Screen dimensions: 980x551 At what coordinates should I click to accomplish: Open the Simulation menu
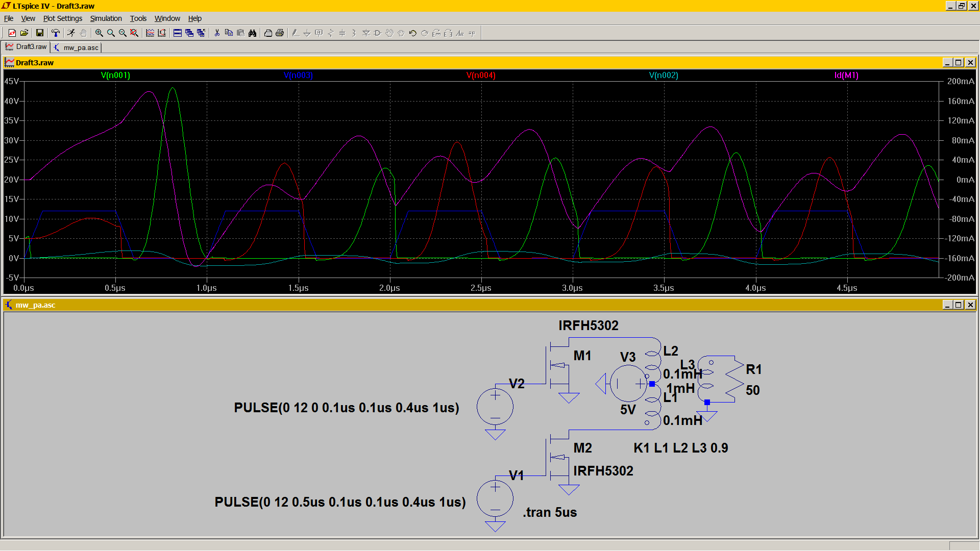click(x=106, y=18)
